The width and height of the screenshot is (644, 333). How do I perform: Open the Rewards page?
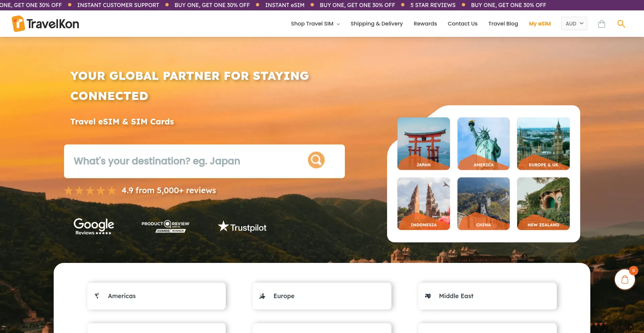click(x=425, y=24)
